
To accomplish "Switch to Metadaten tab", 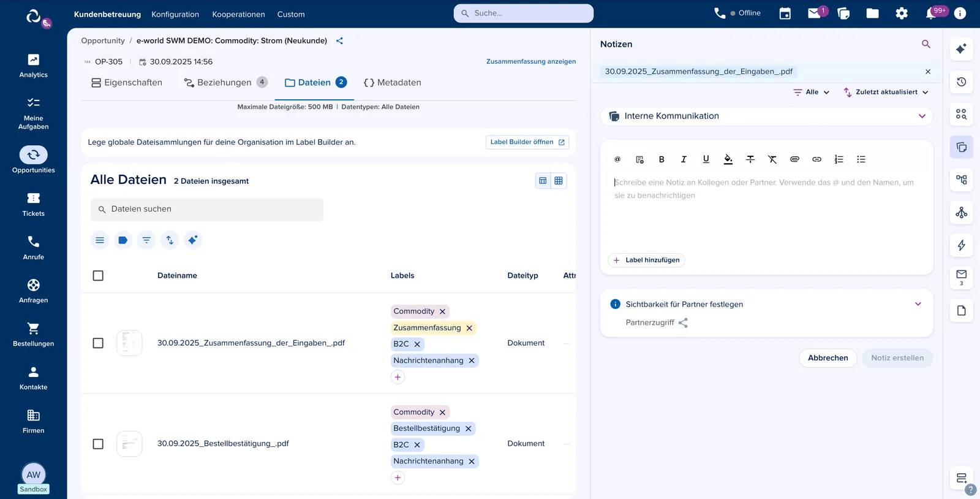I will coord(393,83).
